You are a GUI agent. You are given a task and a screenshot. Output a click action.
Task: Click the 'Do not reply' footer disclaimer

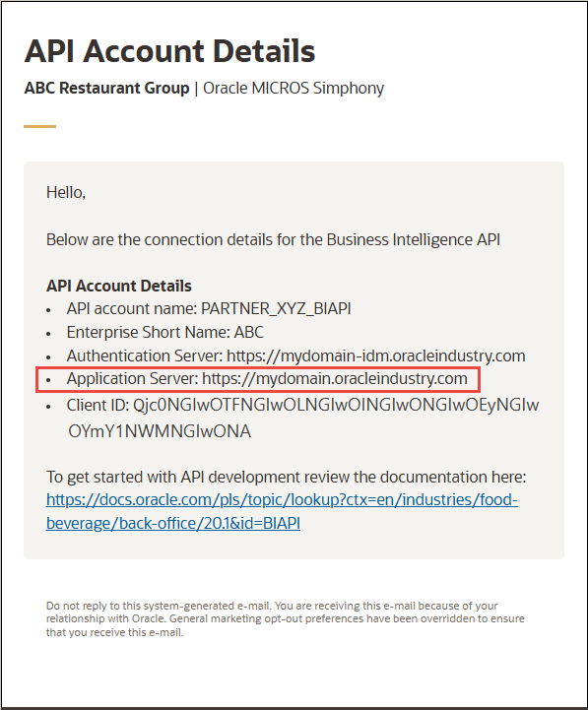[x=285, y=618]
